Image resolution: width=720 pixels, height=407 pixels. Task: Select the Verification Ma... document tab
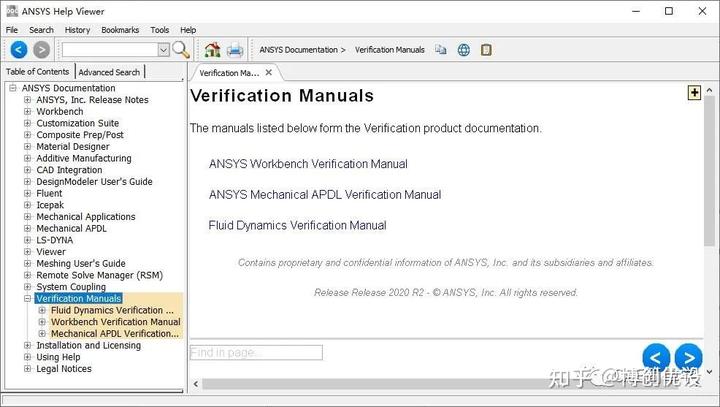[x=229, y=73]
